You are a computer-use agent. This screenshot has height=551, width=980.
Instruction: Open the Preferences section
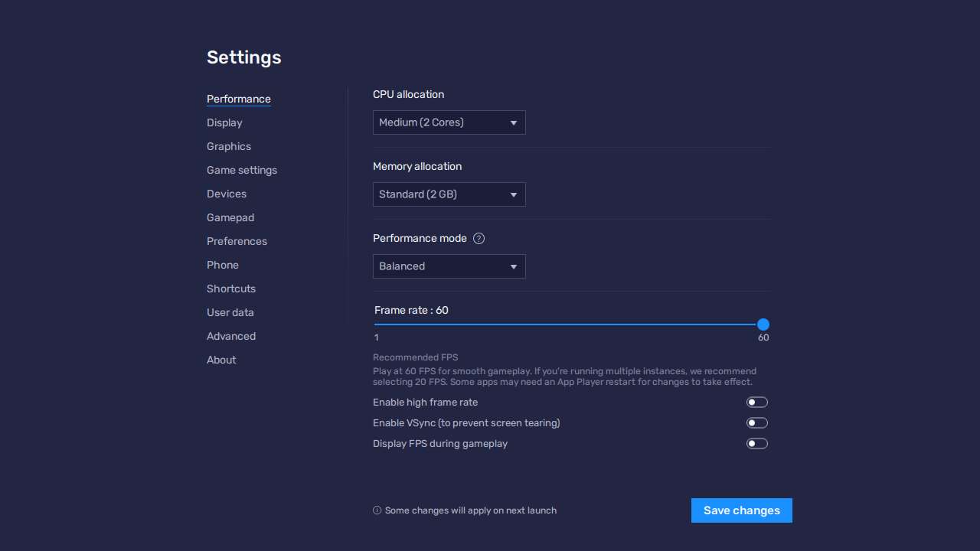[237, 241]
